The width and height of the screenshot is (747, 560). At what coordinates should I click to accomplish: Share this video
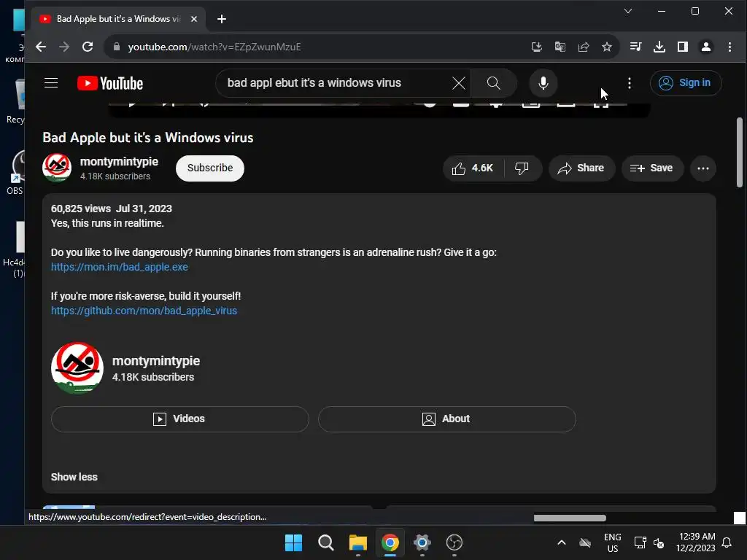[x=581, y=168]
